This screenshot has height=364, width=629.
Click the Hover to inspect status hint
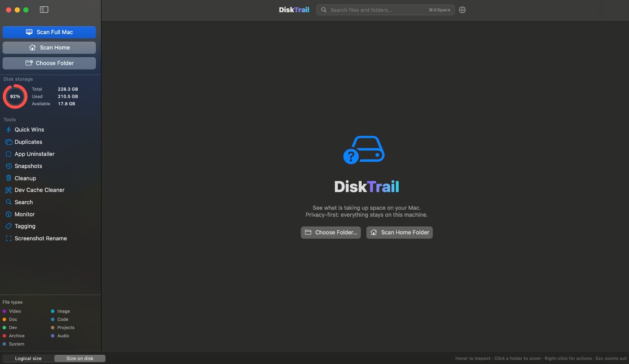pos(541,359)
